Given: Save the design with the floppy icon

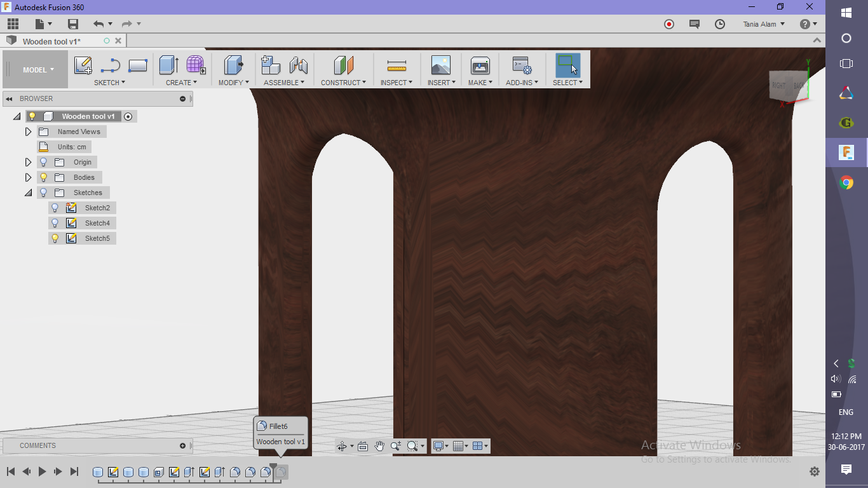Looking at the screenshot, I should [73, 24].
